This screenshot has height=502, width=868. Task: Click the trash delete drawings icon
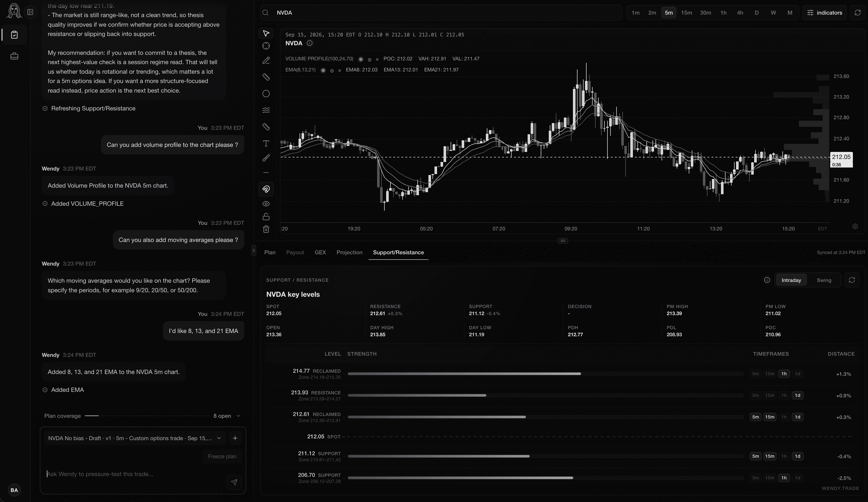(266, 229)
